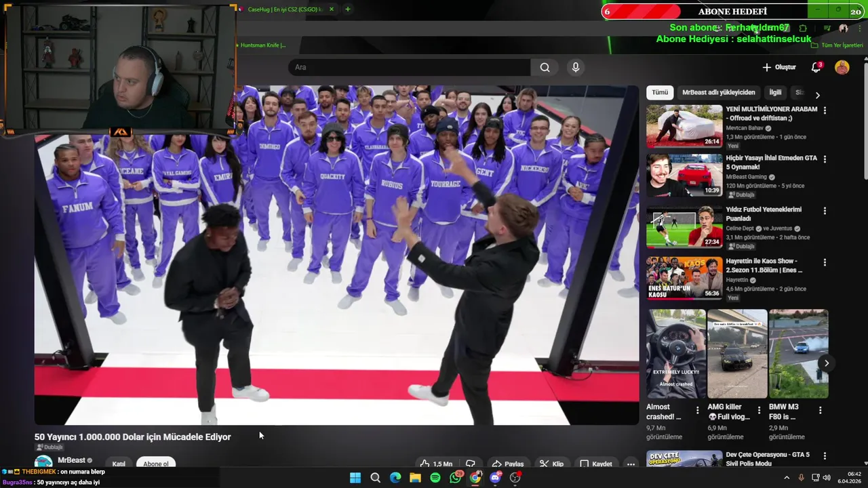Dislike the video with thumbs-down icon
Image resolution: width=868 pixels, height=488 pixels.
[x=471, y=464]
